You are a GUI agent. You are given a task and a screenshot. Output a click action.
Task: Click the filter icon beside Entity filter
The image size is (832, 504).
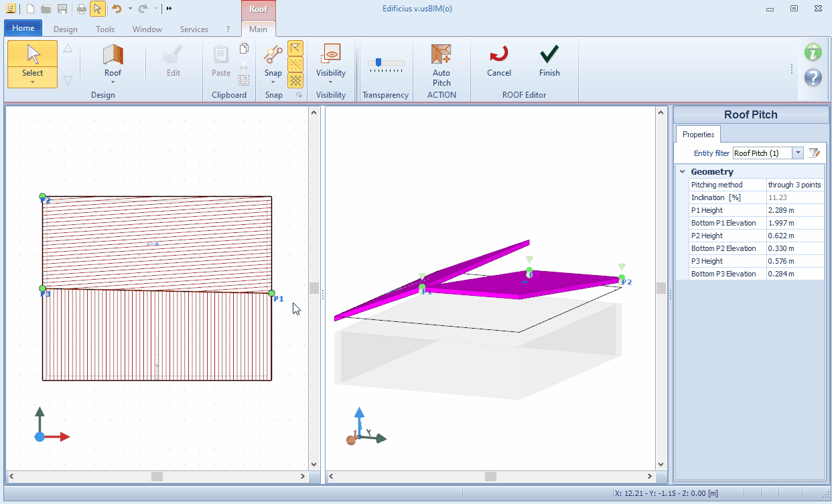pyautogui.click(x=815, y=153)
